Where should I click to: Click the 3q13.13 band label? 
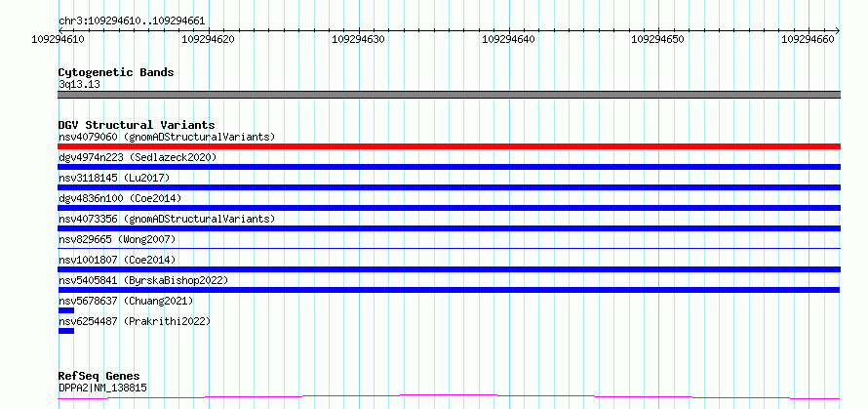pos(79,85)
